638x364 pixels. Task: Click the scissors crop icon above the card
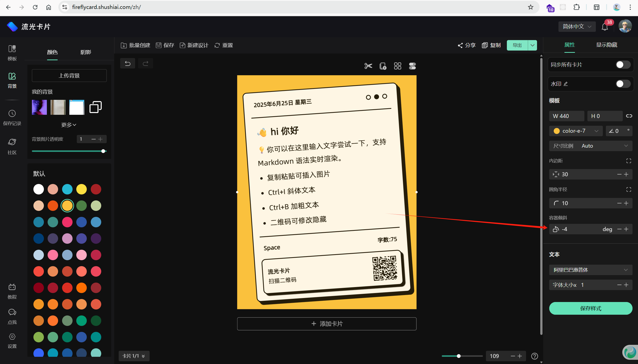click(x=368, y=66)
